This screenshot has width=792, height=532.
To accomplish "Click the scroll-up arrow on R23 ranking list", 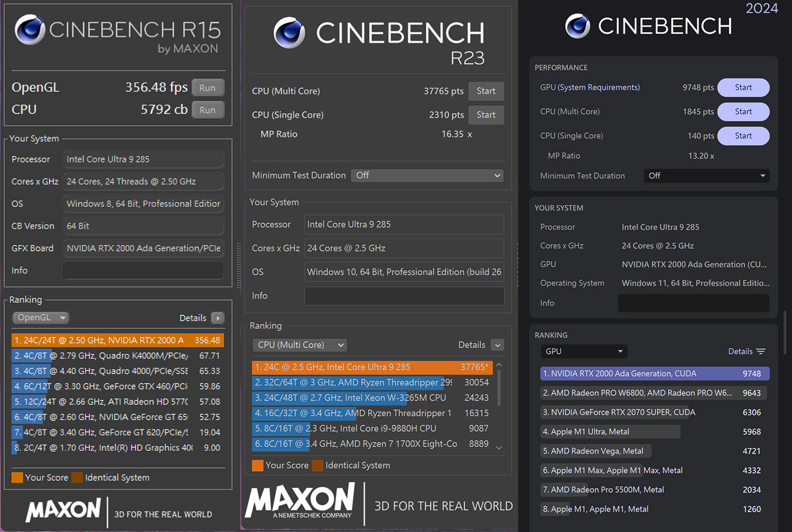I will click(x=499, y=364).
